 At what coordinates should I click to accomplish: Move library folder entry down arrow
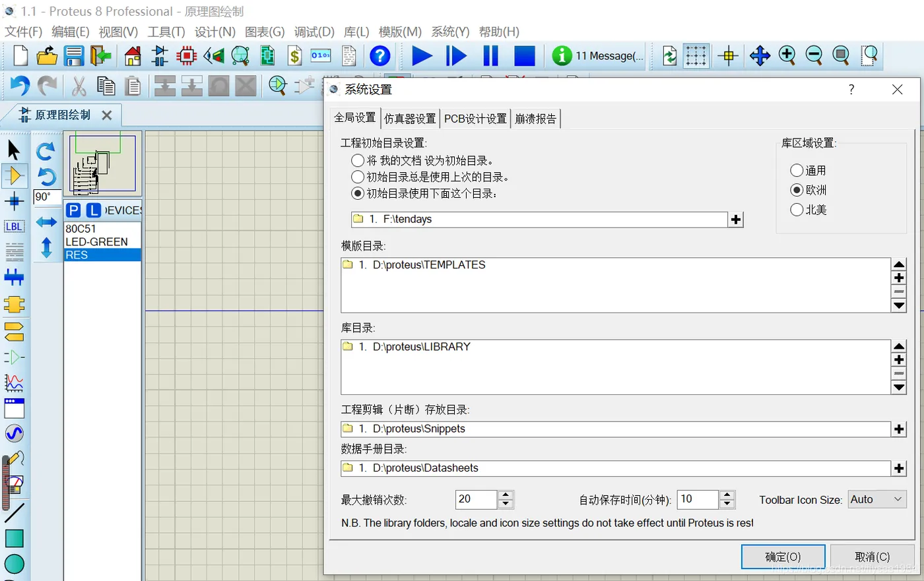click(899, 388)
